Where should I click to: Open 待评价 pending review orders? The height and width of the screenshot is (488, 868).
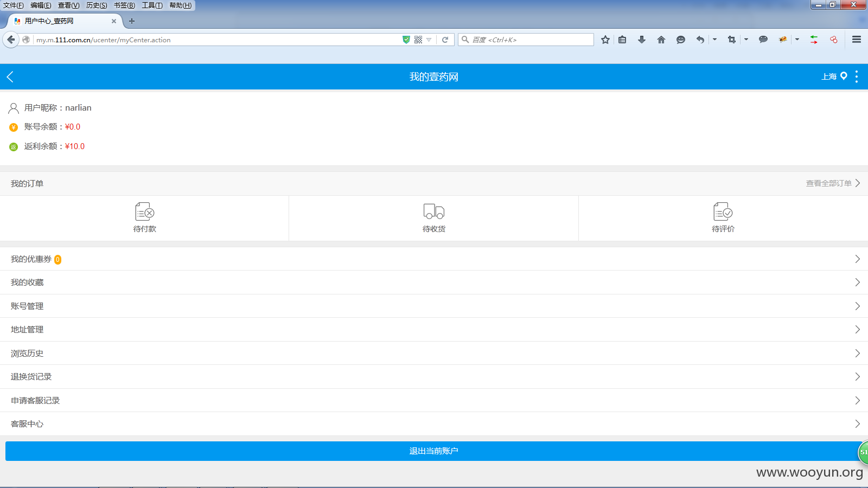point(723,218)
